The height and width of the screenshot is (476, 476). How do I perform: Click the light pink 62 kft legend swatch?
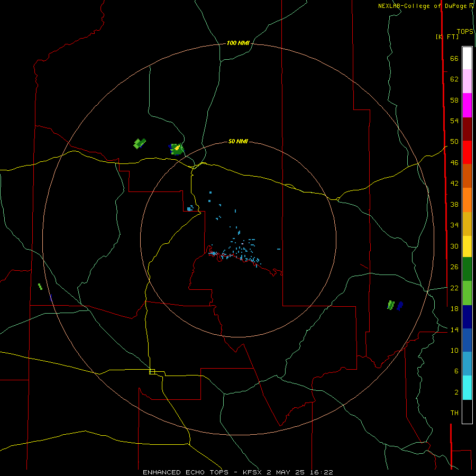[467, 81]
